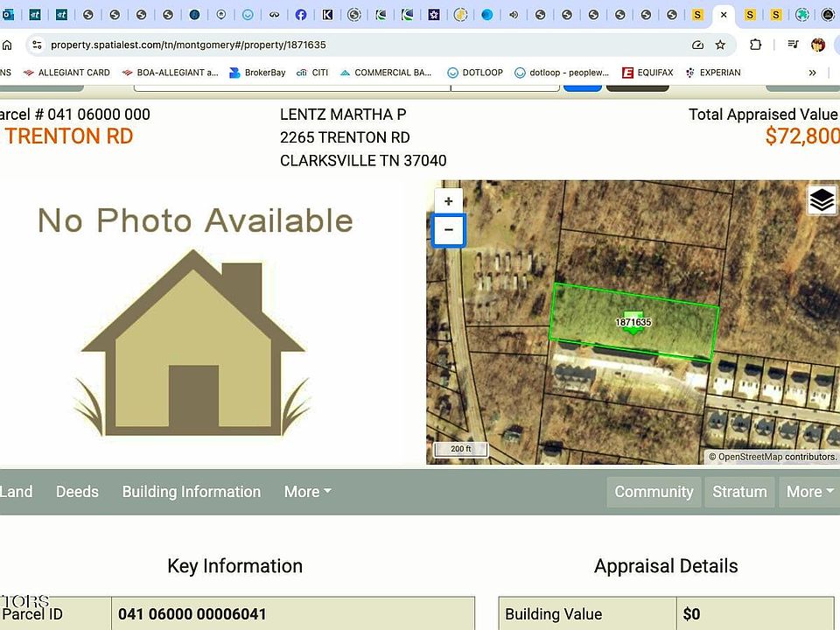Show more bookmarks with the chevron

click(x=812, y=73)
